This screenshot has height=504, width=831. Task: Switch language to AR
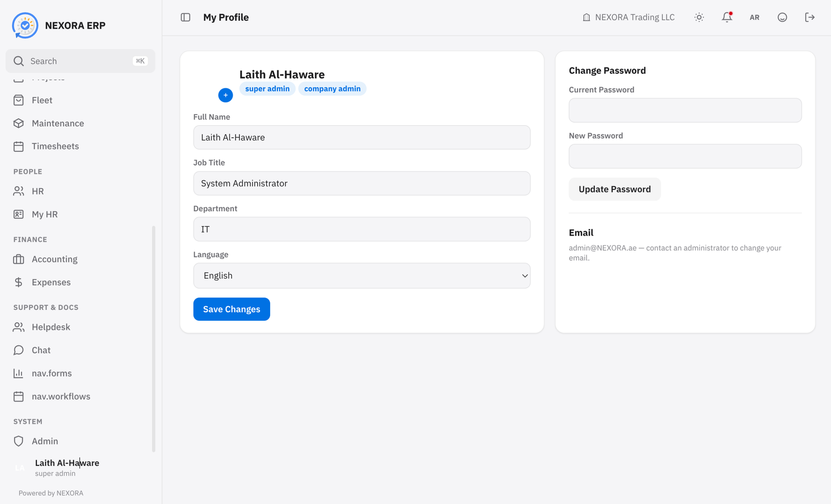coord(755,17)
